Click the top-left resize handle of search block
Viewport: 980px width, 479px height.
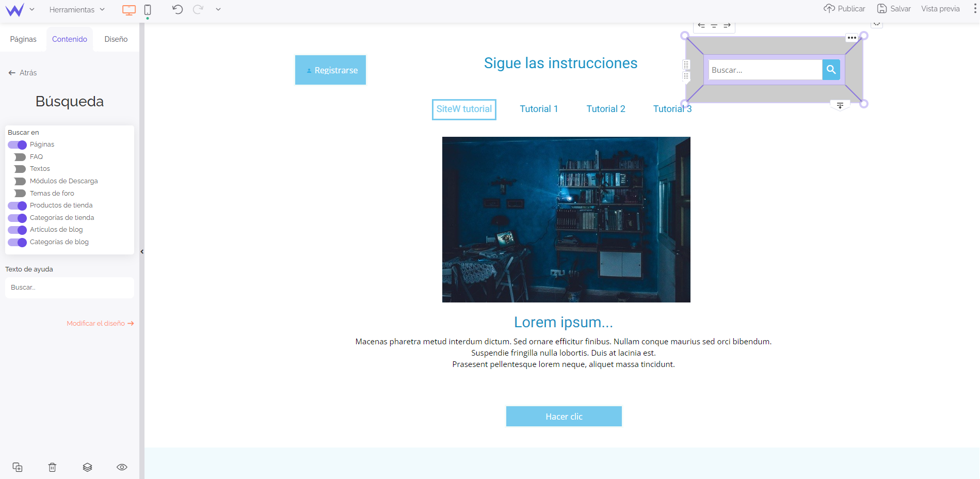(685, 36)
